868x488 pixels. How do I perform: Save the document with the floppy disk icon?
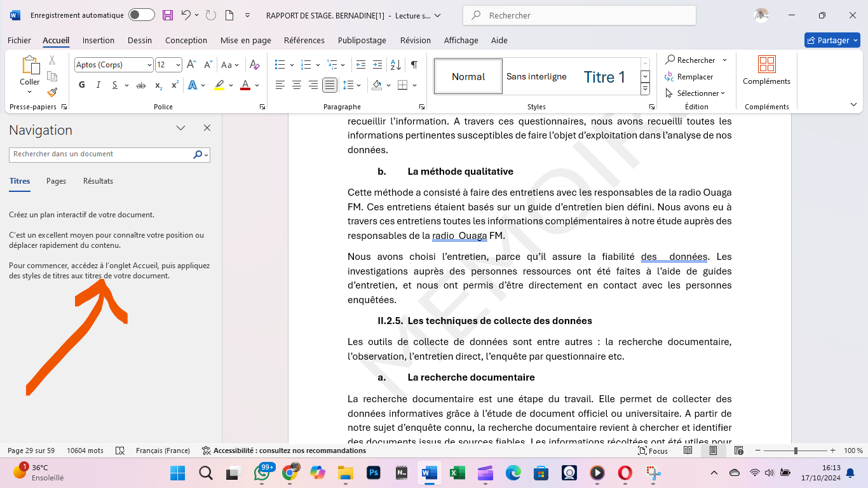point(168,15)
